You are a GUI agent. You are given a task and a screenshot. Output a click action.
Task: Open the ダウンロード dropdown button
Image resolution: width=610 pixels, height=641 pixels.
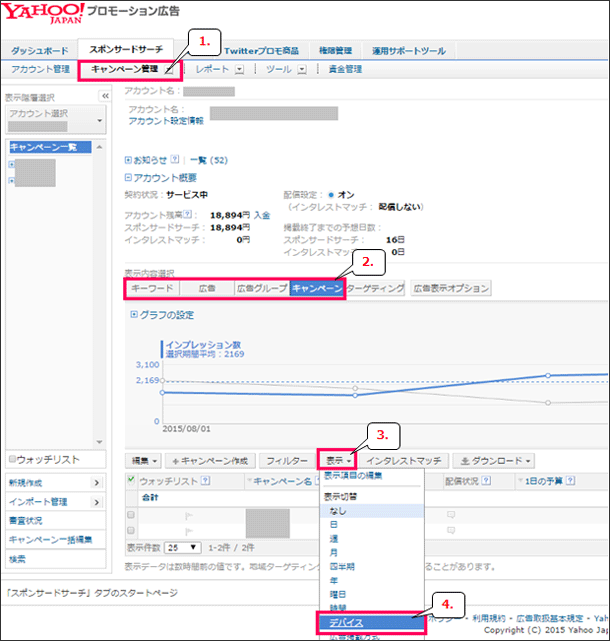click(x=493, y=461)
